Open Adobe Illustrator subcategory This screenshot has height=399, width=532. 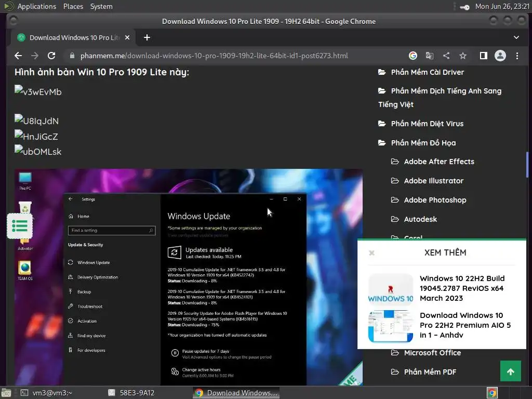pyautogui.click(x=434, y=181)
